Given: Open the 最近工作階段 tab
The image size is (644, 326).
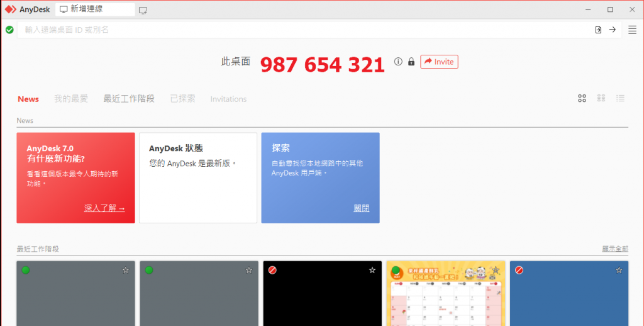Looking at the screenshot, I should tap(129, 99).
